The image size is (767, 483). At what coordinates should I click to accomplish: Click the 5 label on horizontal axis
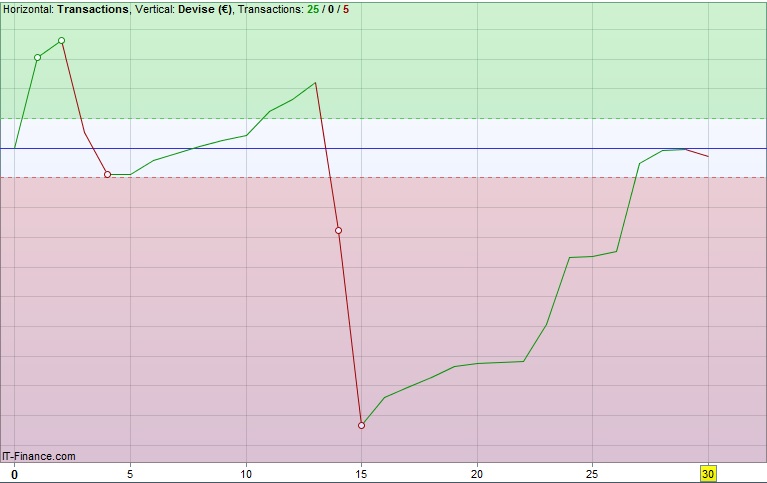(130, 474)
